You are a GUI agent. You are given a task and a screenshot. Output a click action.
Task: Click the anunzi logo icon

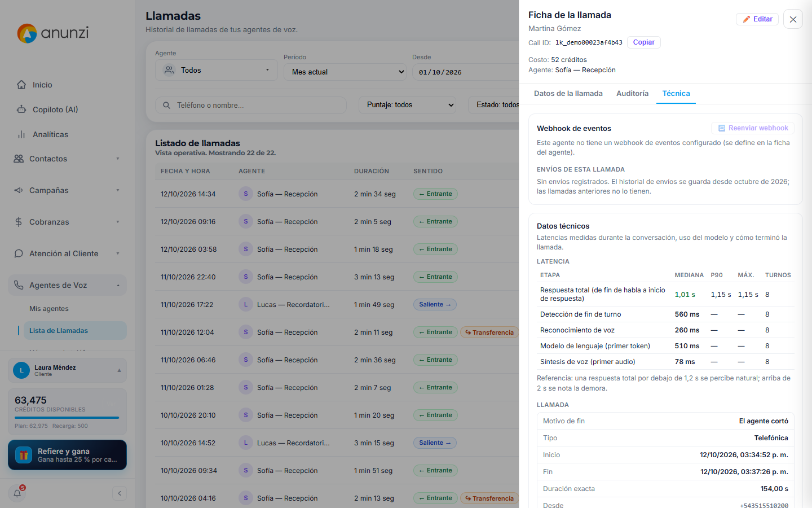click(27, 33)
